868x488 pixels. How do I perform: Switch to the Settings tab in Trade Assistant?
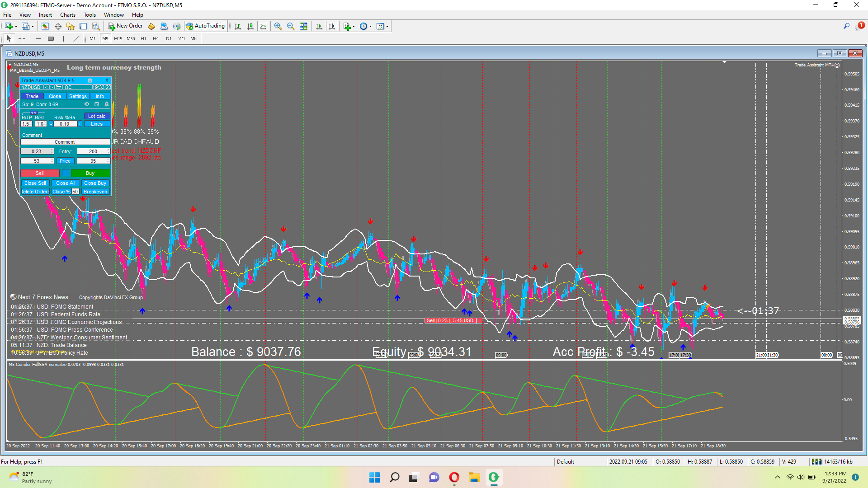tap(78, 96)
